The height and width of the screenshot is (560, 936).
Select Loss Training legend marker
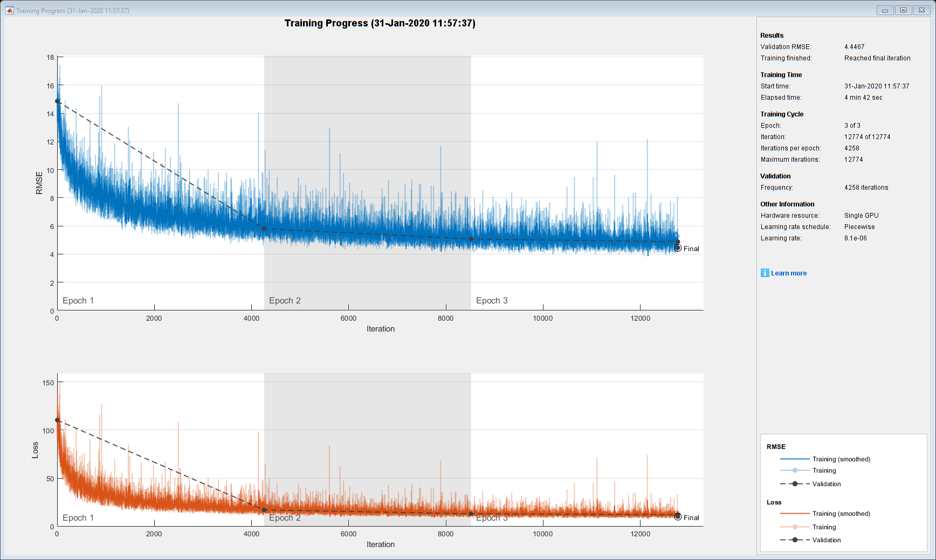(x=795, y=527)
